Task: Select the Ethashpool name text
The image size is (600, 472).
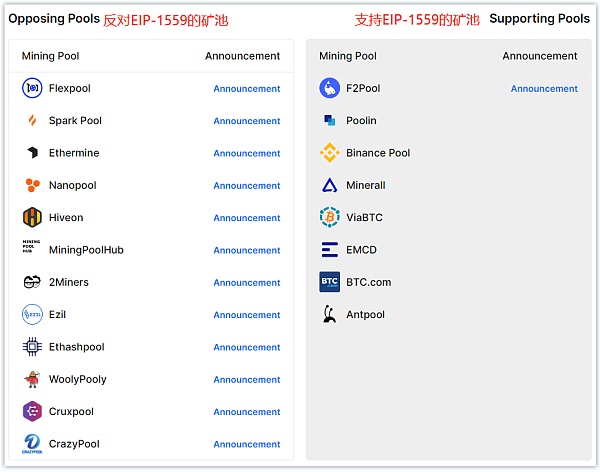Action: (77, 347)
